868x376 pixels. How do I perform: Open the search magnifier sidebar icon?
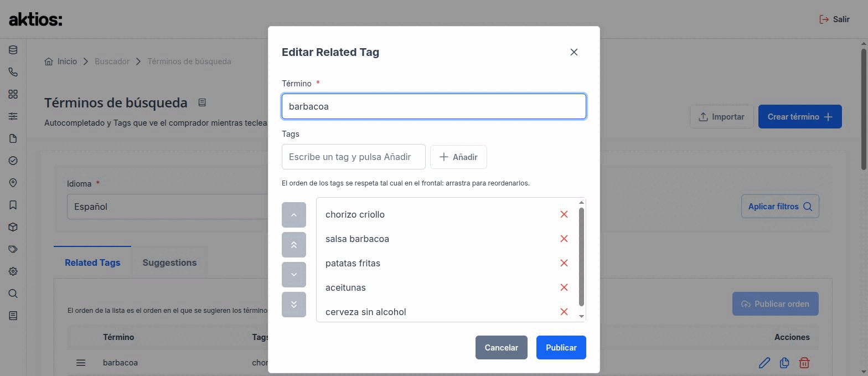(13, 293)
